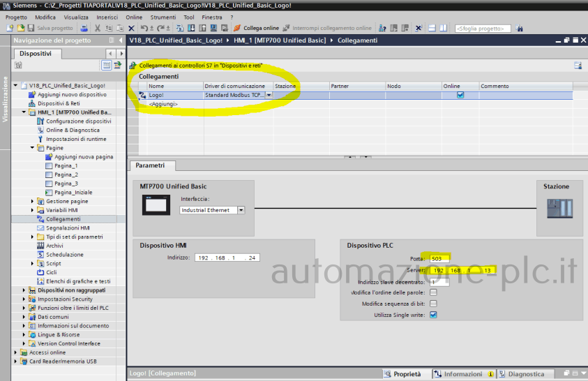Click the Download to device icon
This screenshot has height=381, width=588.
click(191, 28)
